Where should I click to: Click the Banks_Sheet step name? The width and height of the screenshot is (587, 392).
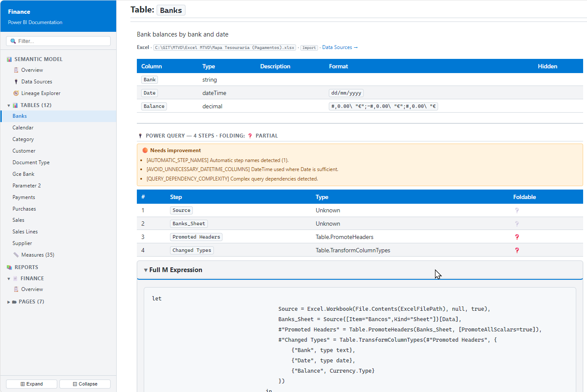[x=189, y=224]
